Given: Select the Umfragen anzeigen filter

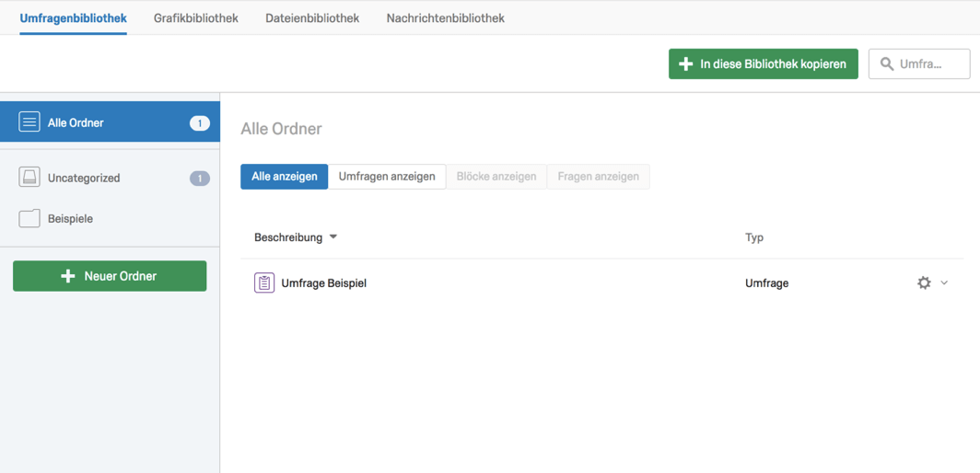Looking at the screenshot, I should [387, 177].
